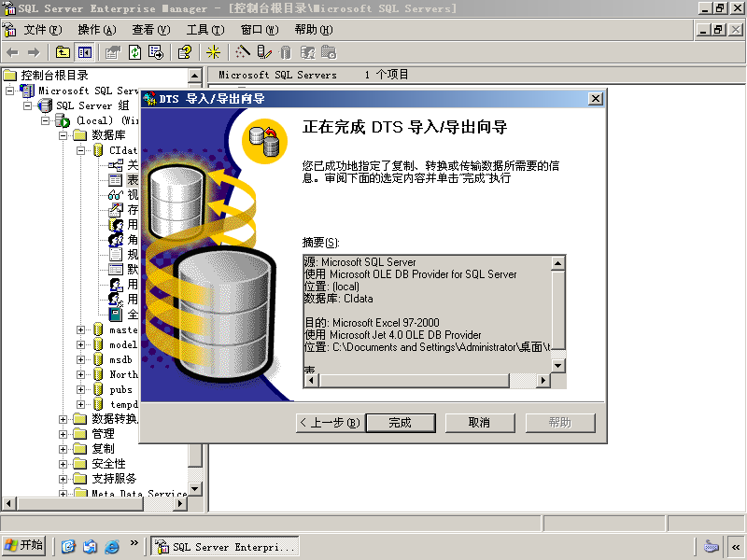Select the Tables icon under CIdata

(x=115, y=180)
